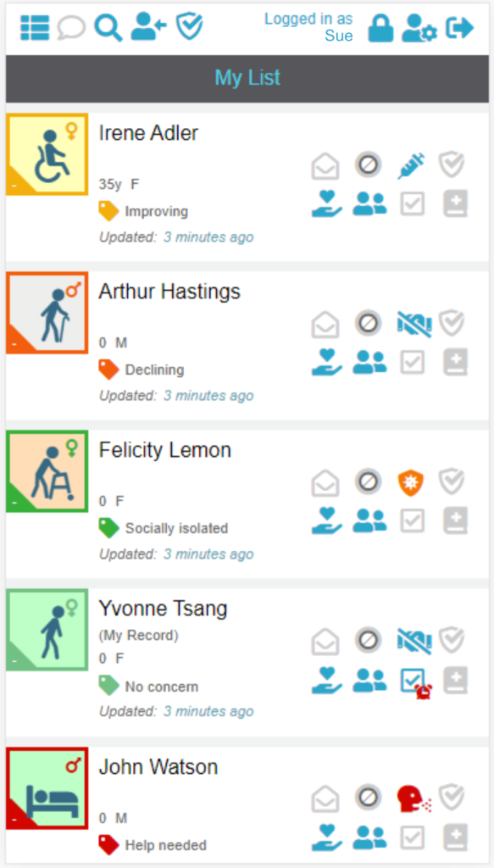Open user settings icon with gear
Image resolution: width=494 pixels, height=868 pixels.
coord(419,28)
